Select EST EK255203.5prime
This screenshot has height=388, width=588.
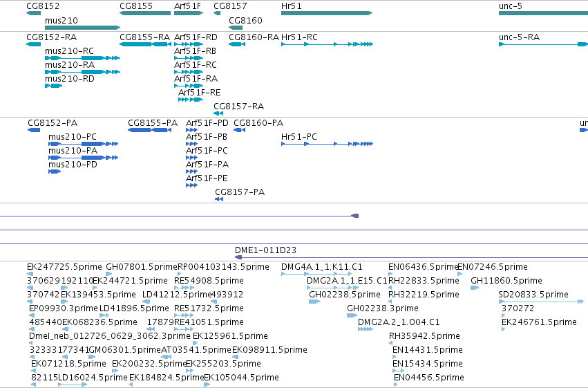click(x=223, y=364)
